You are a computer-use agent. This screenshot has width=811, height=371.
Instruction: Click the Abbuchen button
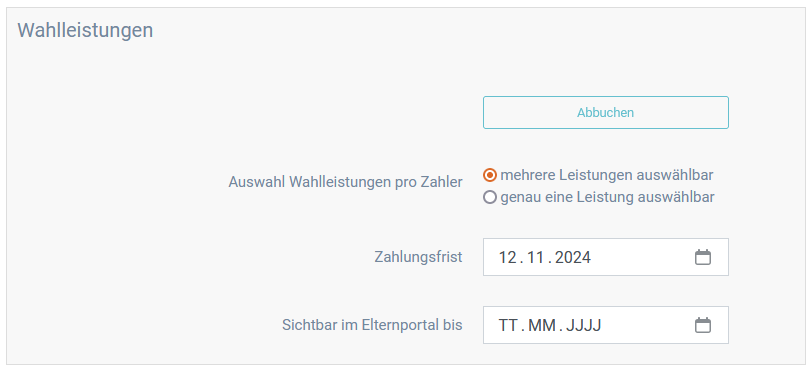point(606,112)
